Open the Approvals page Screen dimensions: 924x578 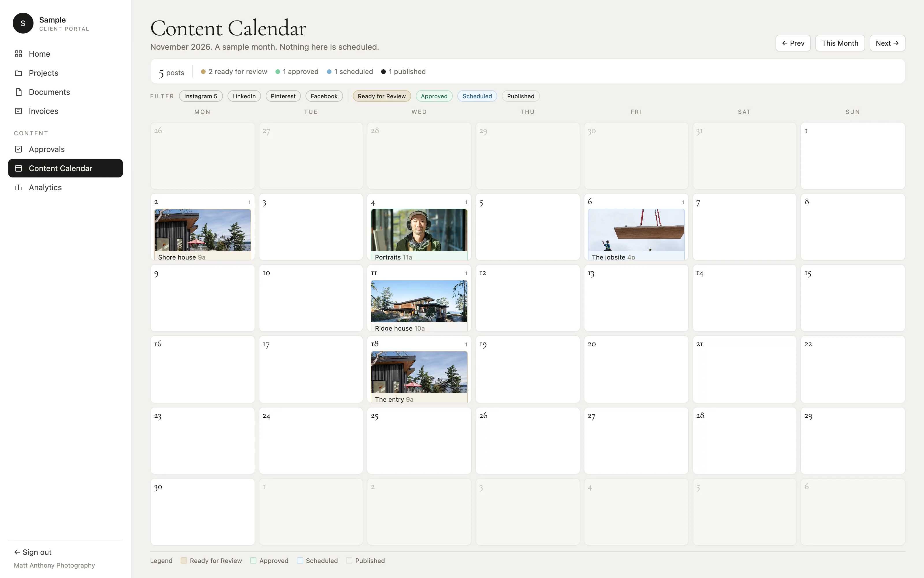[x=65, y=149]
